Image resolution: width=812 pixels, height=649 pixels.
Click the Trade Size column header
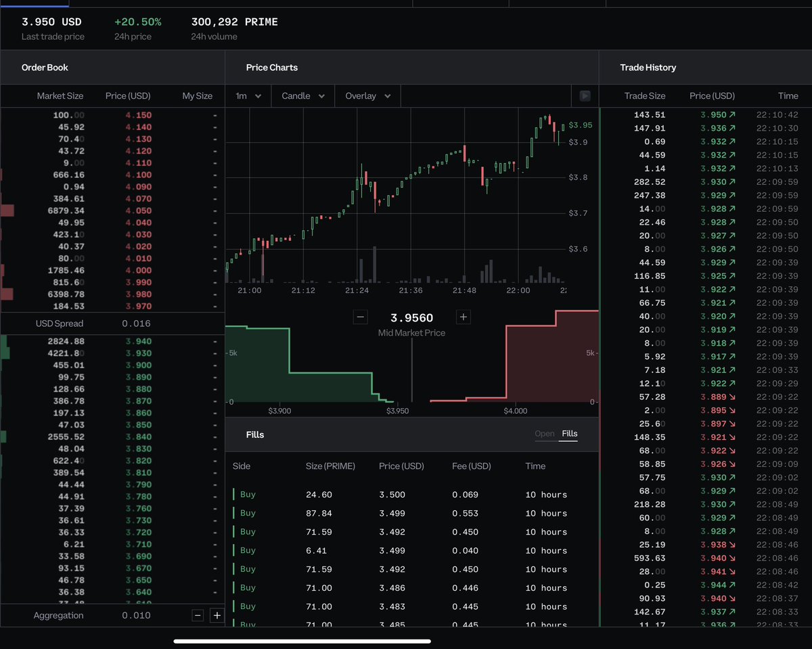coord(645,96)
